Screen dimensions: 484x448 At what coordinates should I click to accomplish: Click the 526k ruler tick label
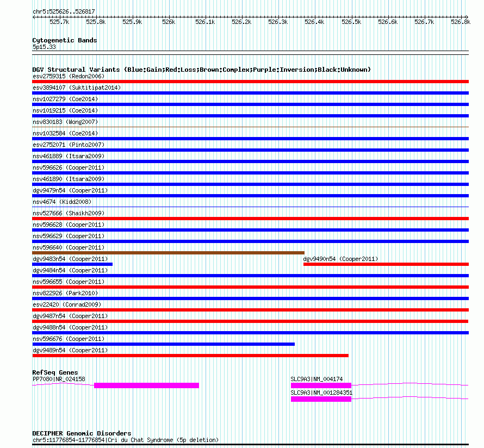coord(169,22)
